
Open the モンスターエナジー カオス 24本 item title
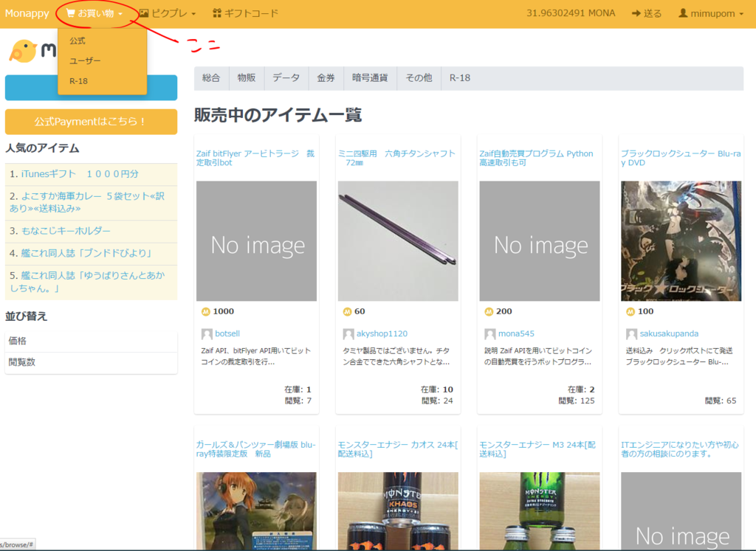[398, 449]
